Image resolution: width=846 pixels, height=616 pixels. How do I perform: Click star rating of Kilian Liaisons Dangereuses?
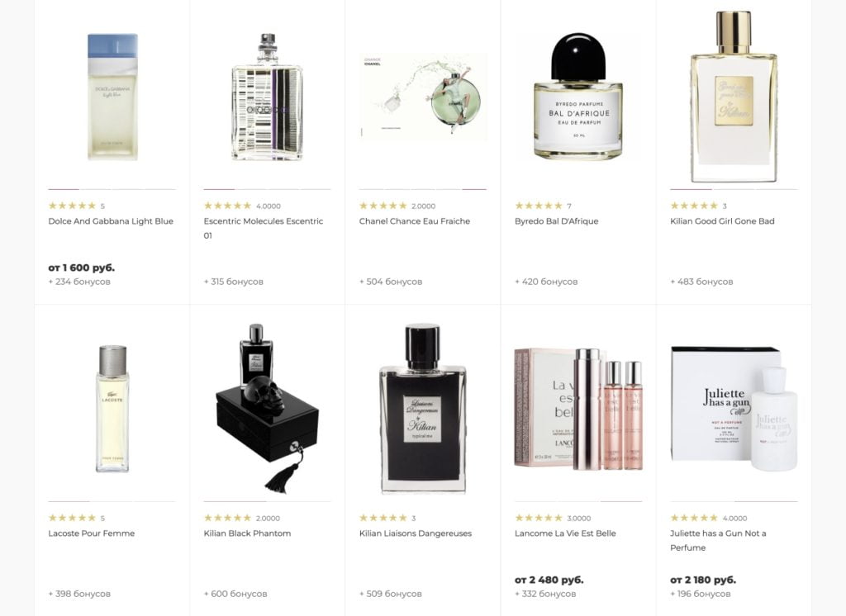[383, 518]
